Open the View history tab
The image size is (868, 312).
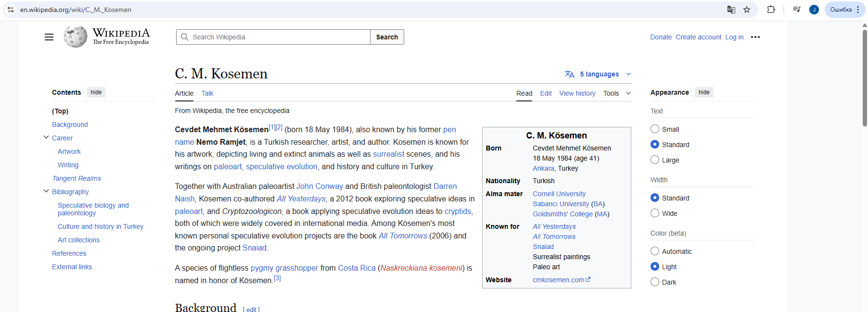[x=577, y=93]
